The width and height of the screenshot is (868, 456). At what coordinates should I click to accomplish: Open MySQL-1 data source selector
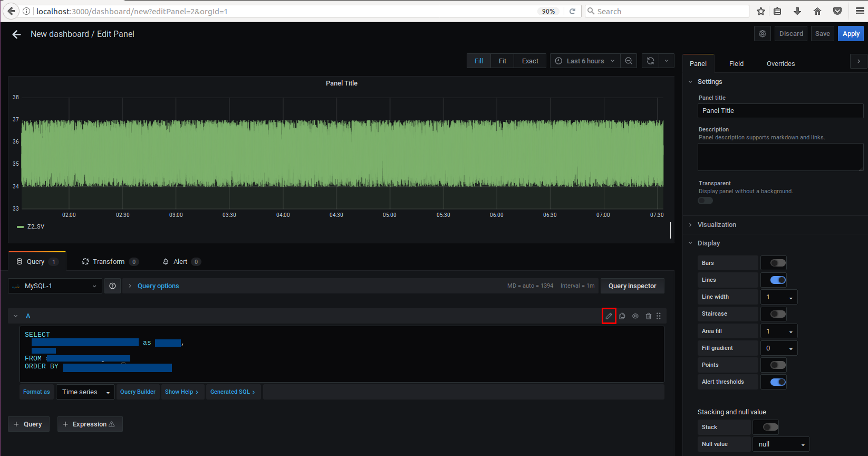coord(55,286)
